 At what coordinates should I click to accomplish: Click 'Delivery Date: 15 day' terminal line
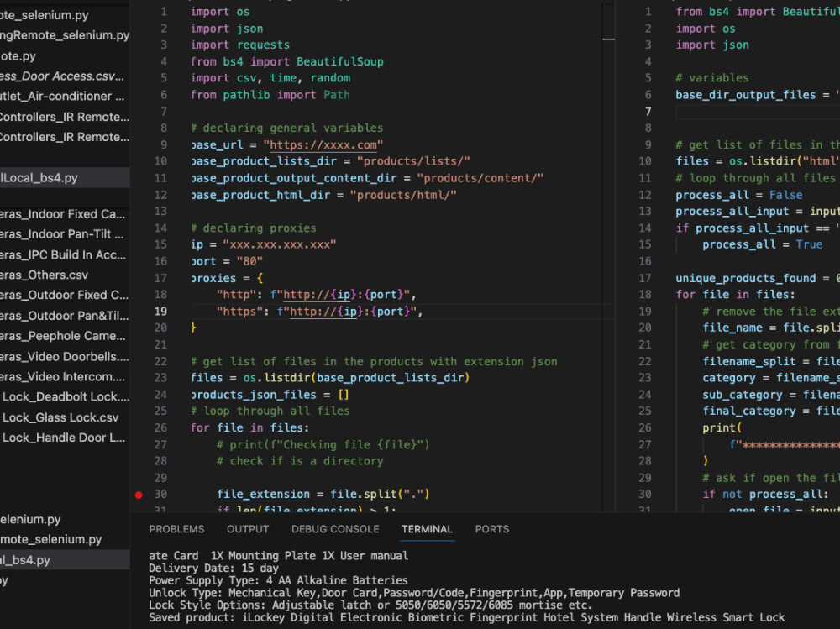[213, 568]
